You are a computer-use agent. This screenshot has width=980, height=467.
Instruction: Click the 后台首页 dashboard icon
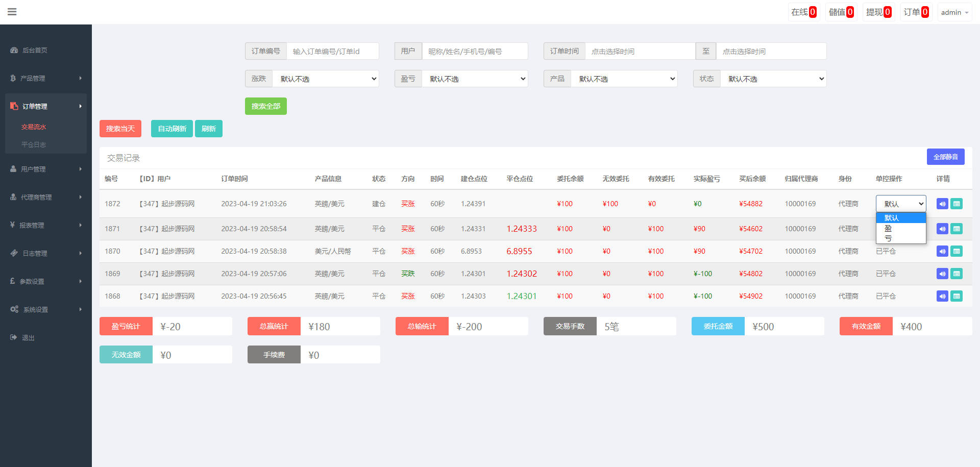[x=14, y=50]
